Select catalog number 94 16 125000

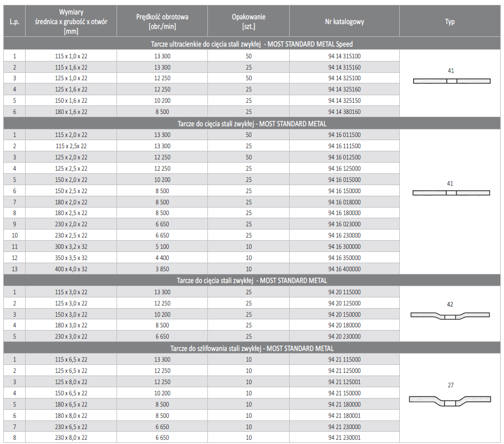344,169
